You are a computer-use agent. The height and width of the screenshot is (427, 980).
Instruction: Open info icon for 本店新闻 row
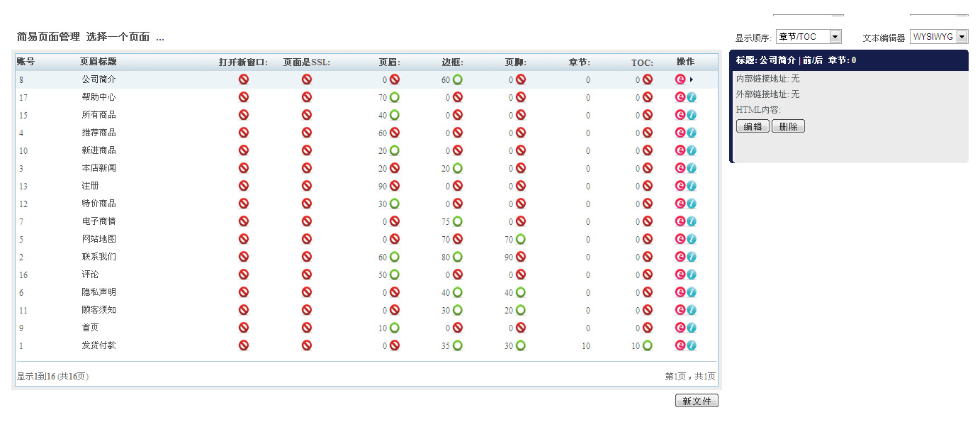tap(692, 168)
